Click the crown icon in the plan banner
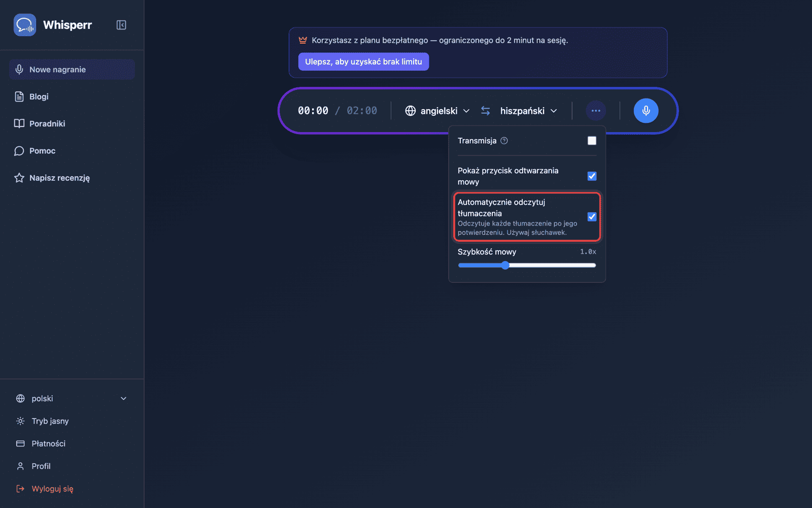Screen dimensions: 812x508 [x=303, y=40]
